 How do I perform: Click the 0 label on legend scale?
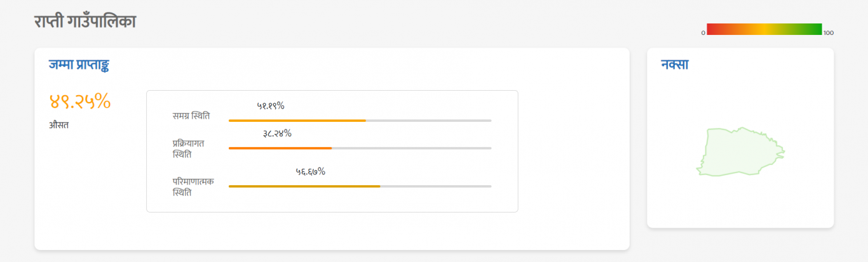pos(703,32)
